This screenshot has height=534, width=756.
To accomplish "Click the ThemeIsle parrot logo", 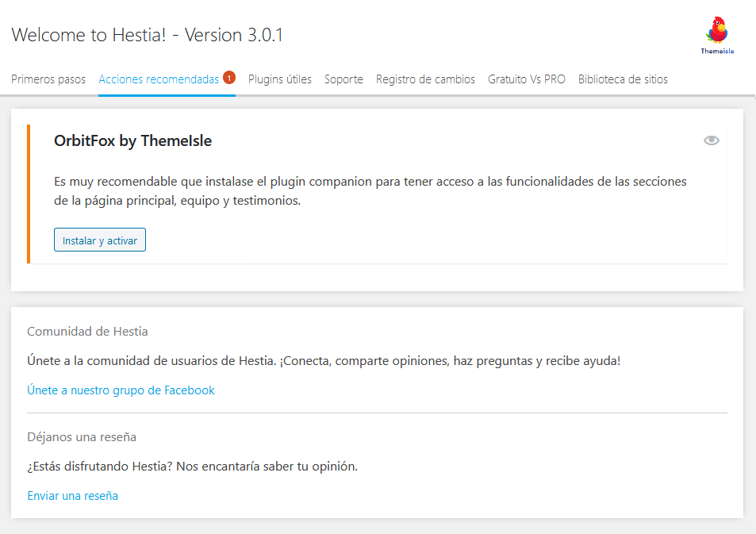I will click(x=717, y=35).
